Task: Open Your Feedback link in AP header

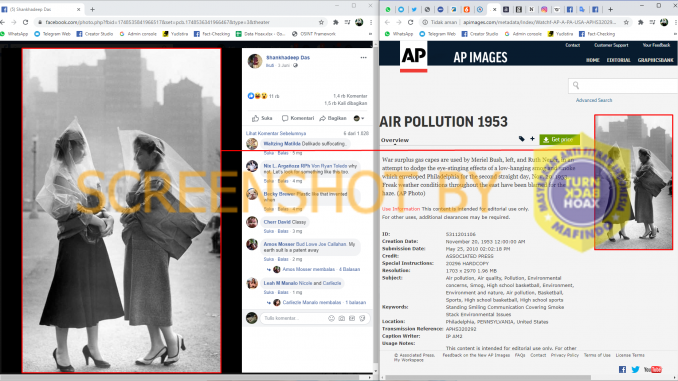Action: 656,45
